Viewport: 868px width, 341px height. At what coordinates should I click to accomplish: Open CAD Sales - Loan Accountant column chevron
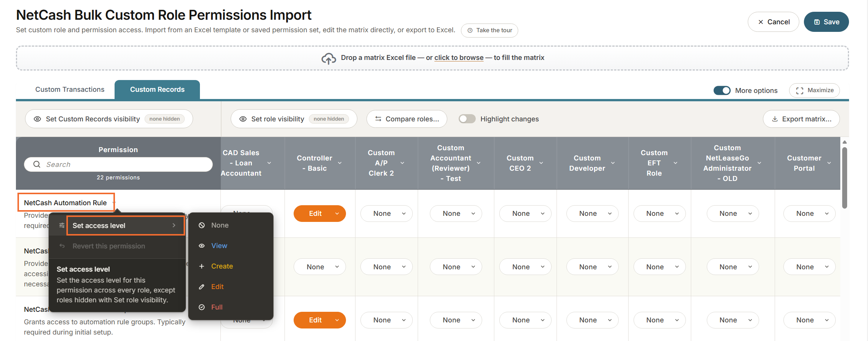269,163
